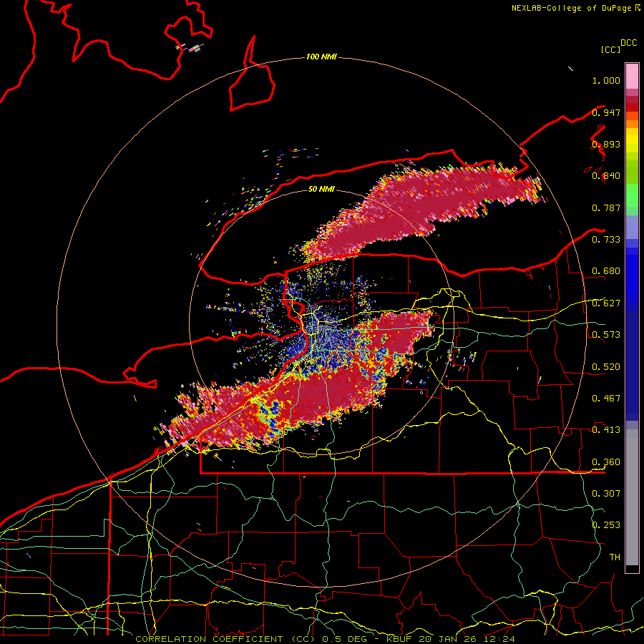Click the 0.733 scale value

(x=606, y=240)
